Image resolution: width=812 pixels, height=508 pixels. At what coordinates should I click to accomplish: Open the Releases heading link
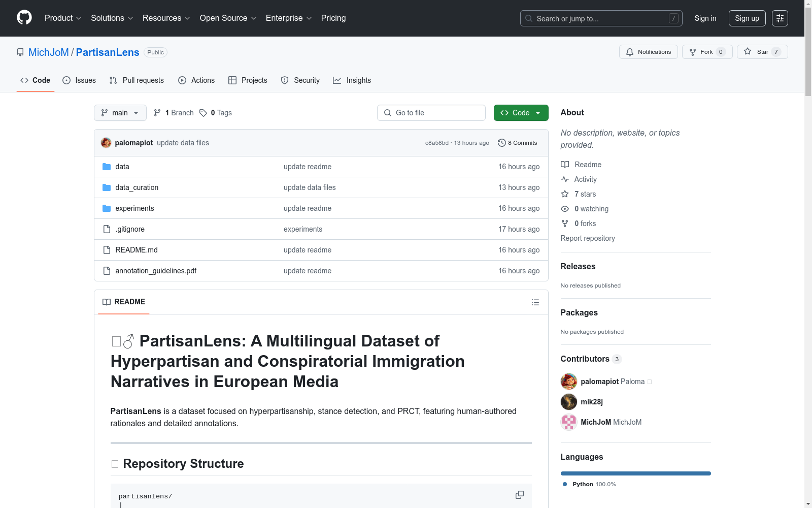tap(578, 266)
